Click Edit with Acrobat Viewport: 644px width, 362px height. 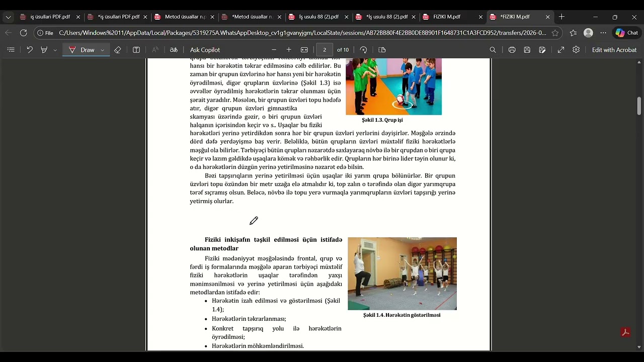coord(614,50)
